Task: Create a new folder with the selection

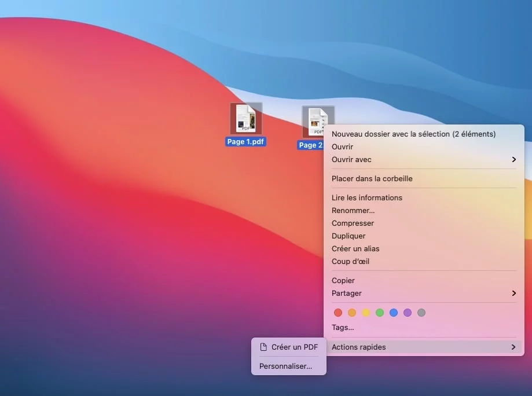Action: click(x=413, y=134)
